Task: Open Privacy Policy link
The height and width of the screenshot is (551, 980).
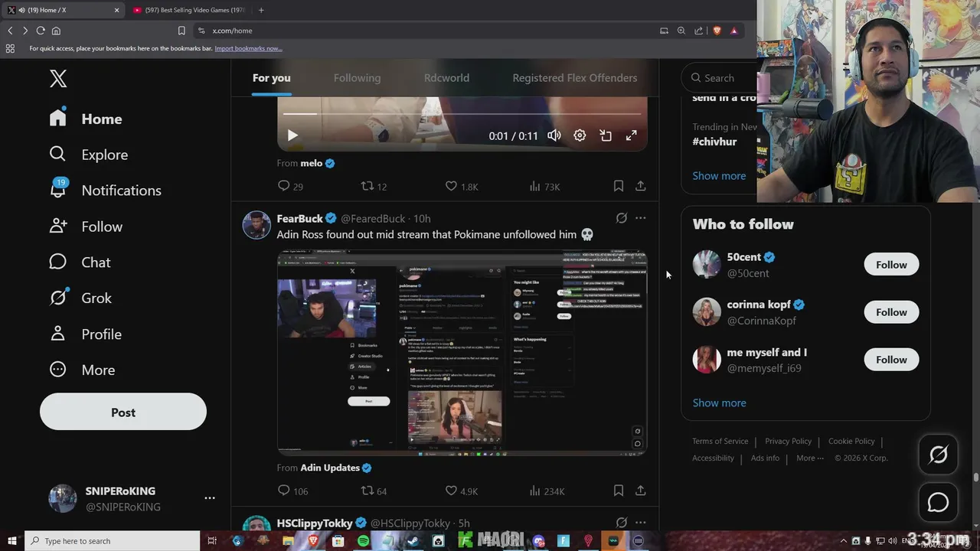Action: click(788, 441)
